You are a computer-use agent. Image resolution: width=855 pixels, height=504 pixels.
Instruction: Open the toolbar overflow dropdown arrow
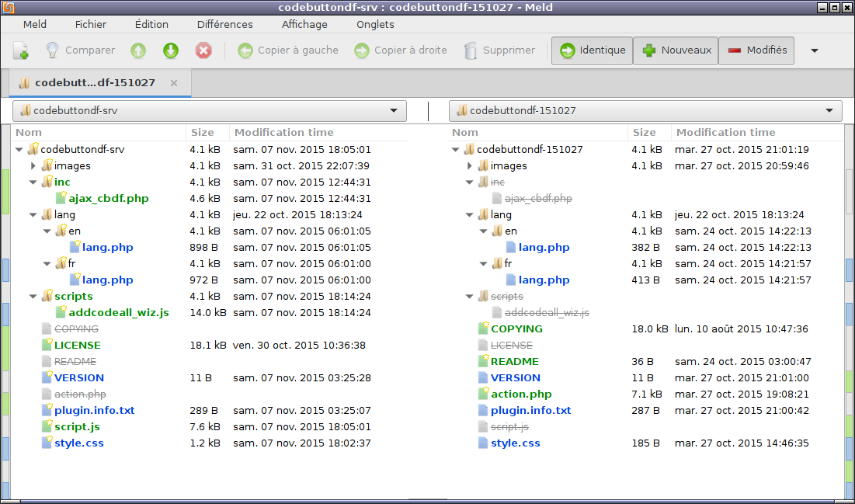click(815, 50)
